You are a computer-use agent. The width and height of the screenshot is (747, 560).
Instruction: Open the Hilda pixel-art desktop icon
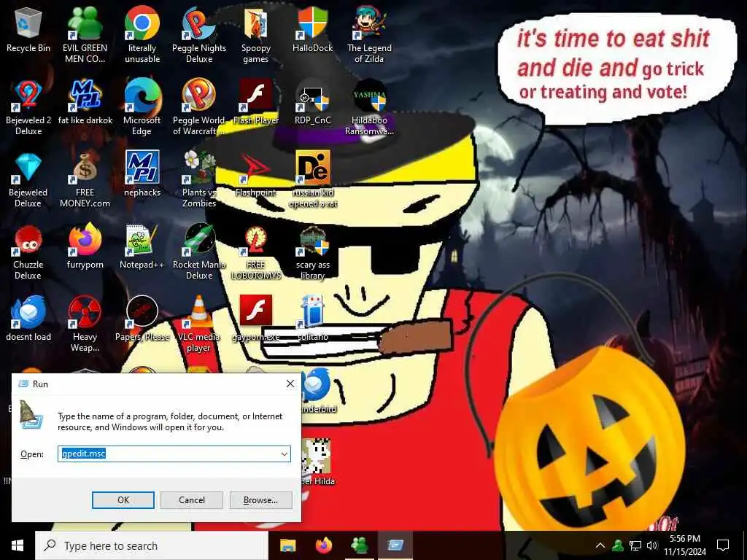tap(318, 462)
